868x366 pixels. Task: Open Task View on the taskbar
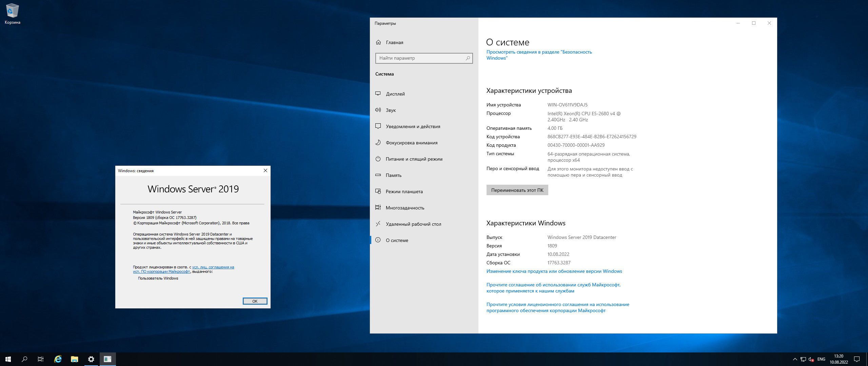click(41, 359)
